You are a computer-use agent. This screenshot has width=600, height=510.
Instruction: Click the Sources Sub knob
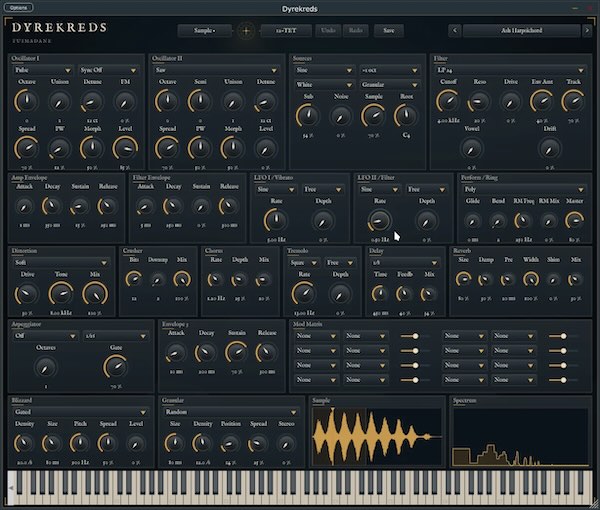click(x=308, y=116)
